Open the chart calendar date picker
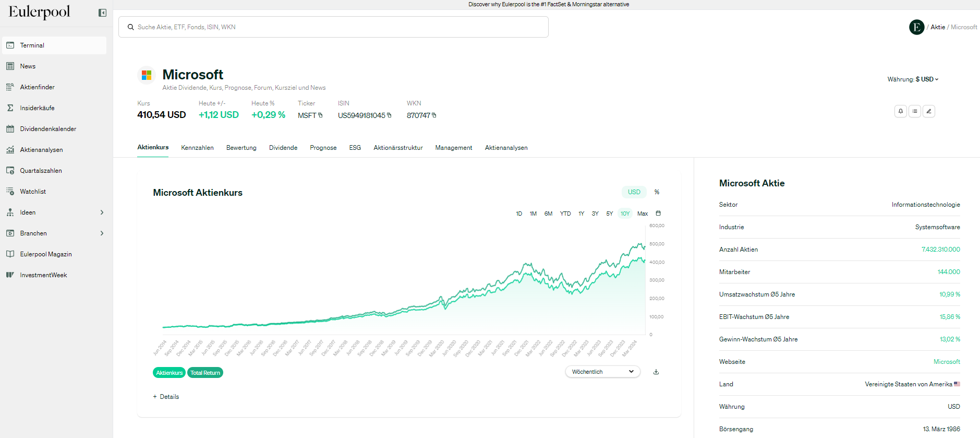Screen dimensions: 980x438 pos(658,213)
